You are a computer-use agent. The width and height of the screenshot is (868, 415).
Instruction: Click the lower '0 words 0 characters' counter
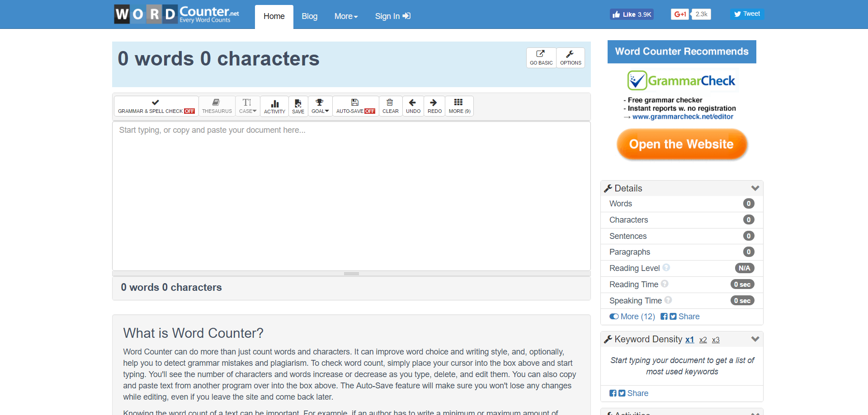[x=171, y=287]
